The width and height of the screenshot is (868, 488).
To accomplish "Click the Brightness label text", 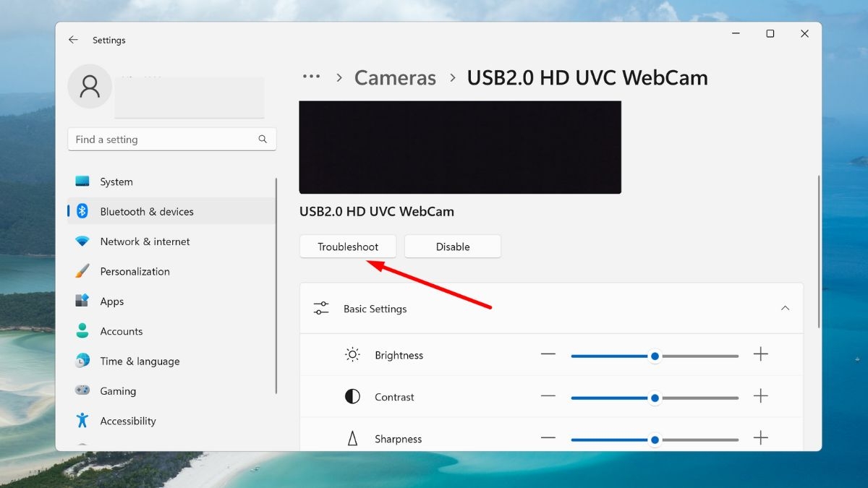I will tap(399, 355).
